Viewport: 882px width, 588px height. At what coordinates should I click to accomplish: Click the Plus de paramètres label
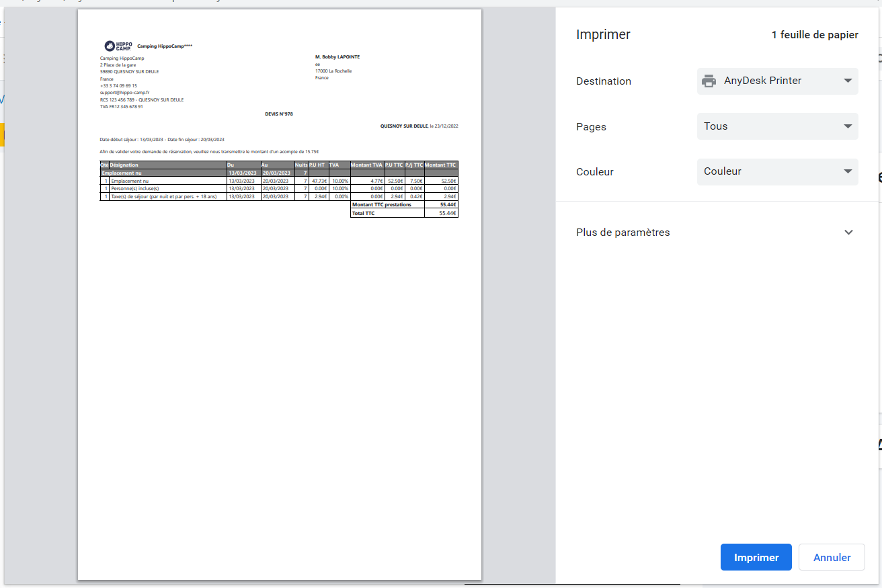pos(623,233)
